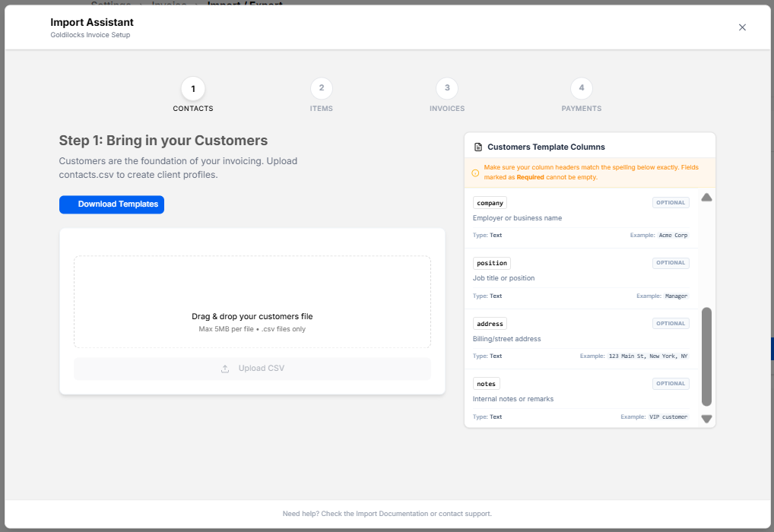Click the position column name tag

tap(492, 263)
